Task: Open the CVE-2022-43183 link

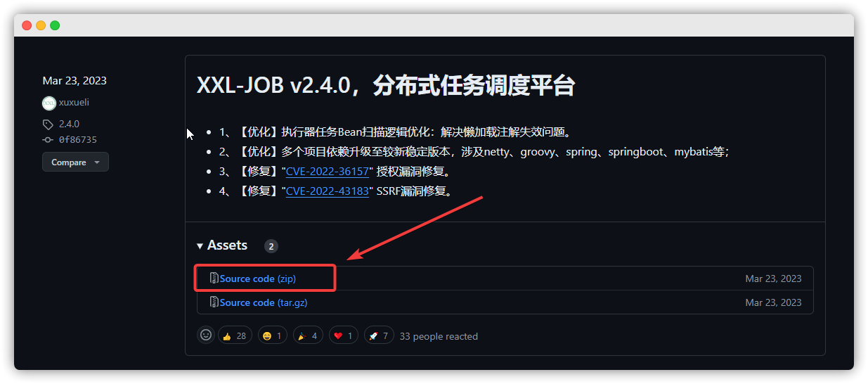Action: pos(328,191)
